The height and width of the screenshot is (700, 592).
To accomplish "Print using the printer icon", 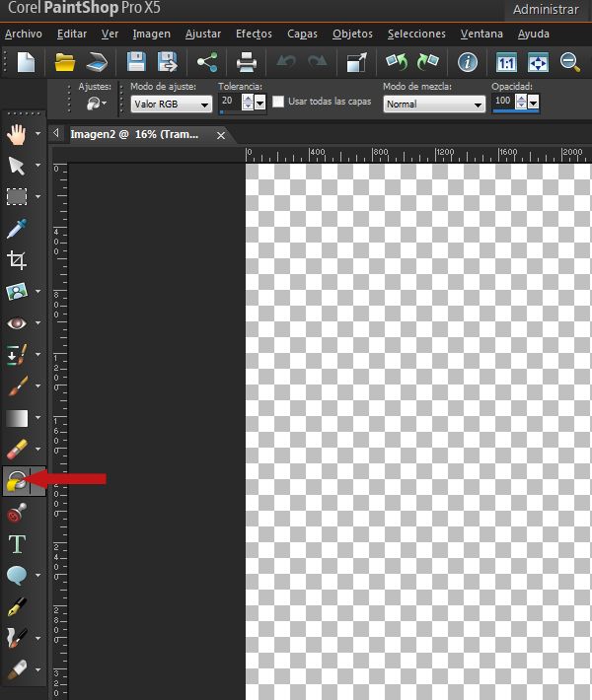I will [x=247, y=62].
